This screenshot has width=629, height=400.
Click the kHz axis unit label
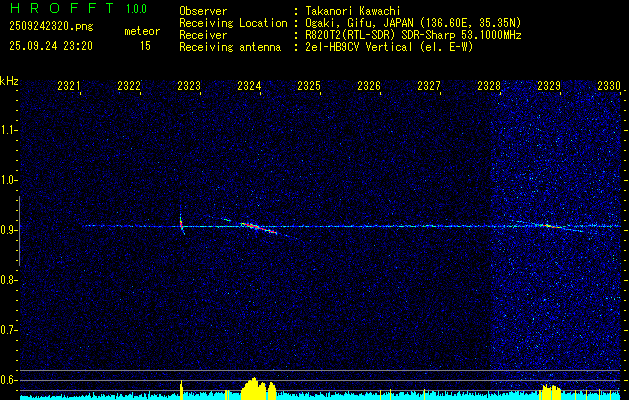[x=9, y=81]
